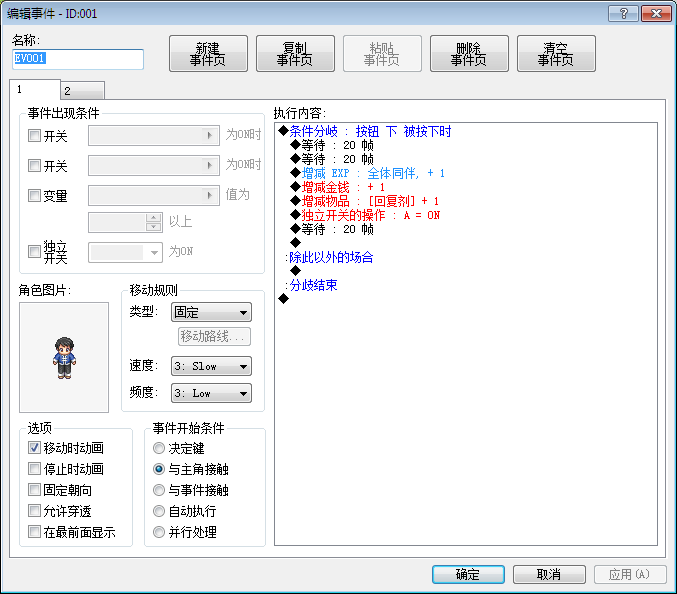Choose 与事件接触 trigger radio button
Viewport: 677px width, 594px height.
159,490
